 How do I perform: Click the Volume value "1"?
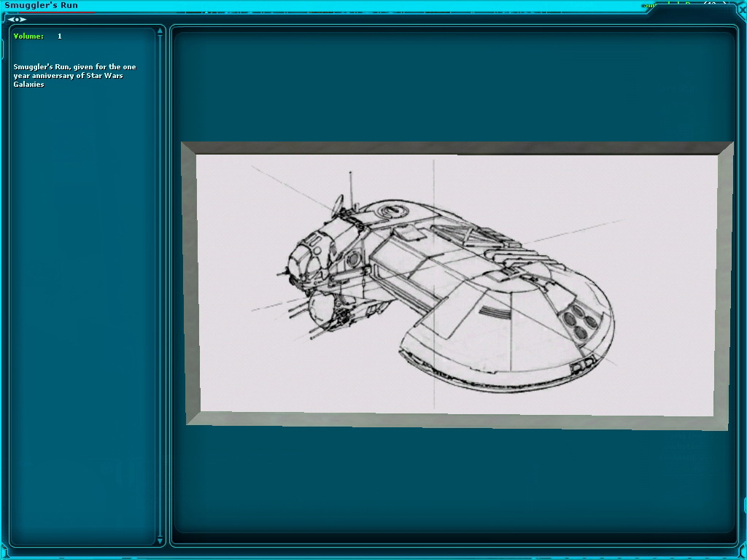click(60, 36)
